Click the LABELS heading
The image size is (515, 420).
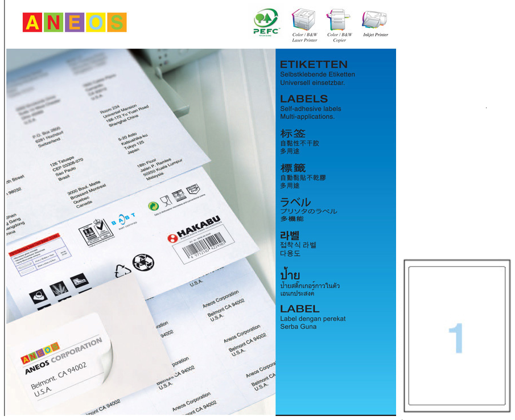pos(304,99)
